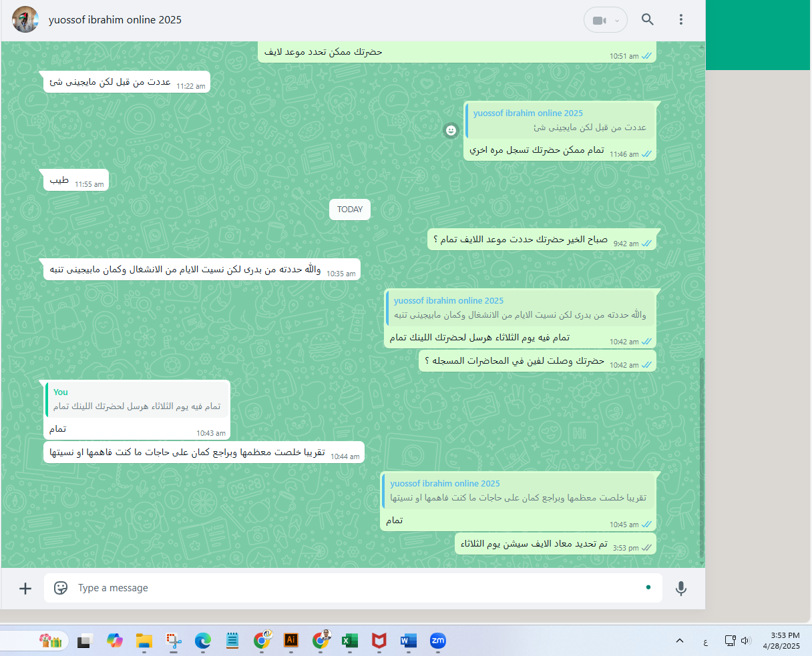The width and height of the screenshot is (812, 656).
Task: Select message 'تم تحديد معاد الايف سيشن يوم الثلاثاء'
Action: tap(556, 544)
